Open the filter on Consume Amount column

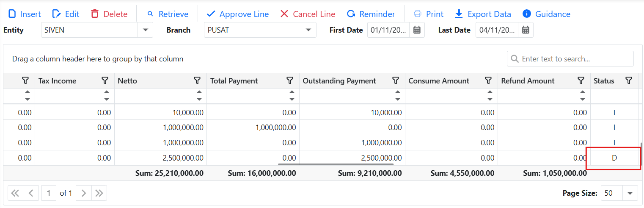pyautogui.click(x=488, y=80)
